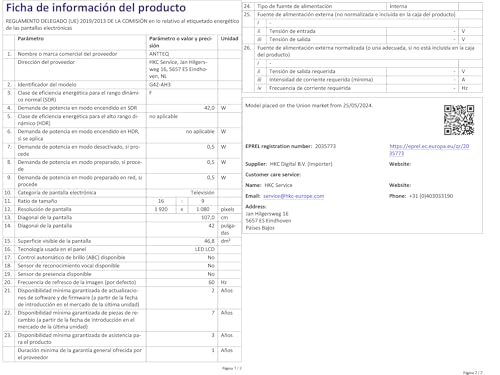The image size is (500, 375).
Task: Select the 'Parámetro' column header
Action: [x=31, y=39]
